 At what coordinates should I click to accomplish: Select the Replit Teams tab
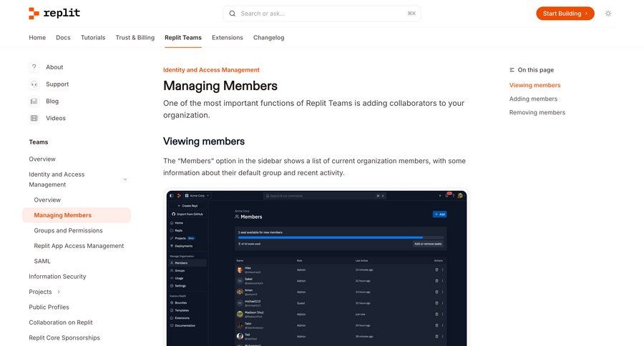(183, 37)
